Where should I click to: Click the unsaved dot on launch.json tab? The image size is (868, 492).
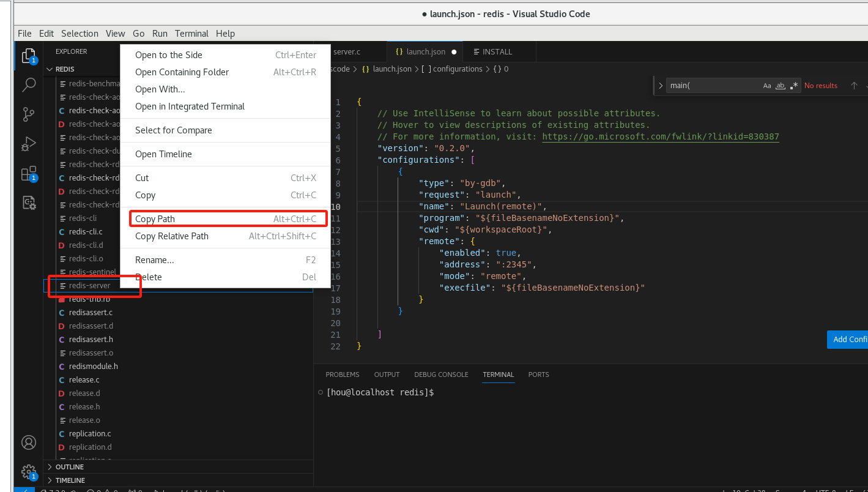tap(454, 52)
